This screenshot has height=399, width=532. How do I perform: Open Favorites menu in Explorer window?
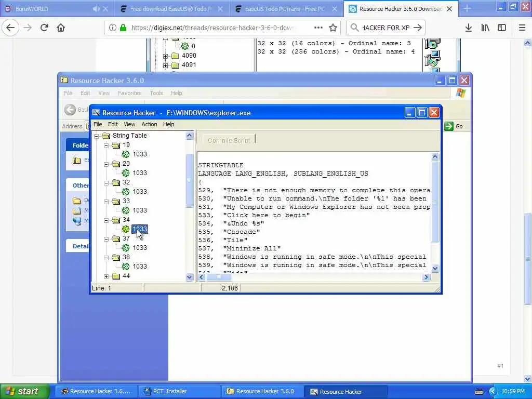[x=129, y=93]
